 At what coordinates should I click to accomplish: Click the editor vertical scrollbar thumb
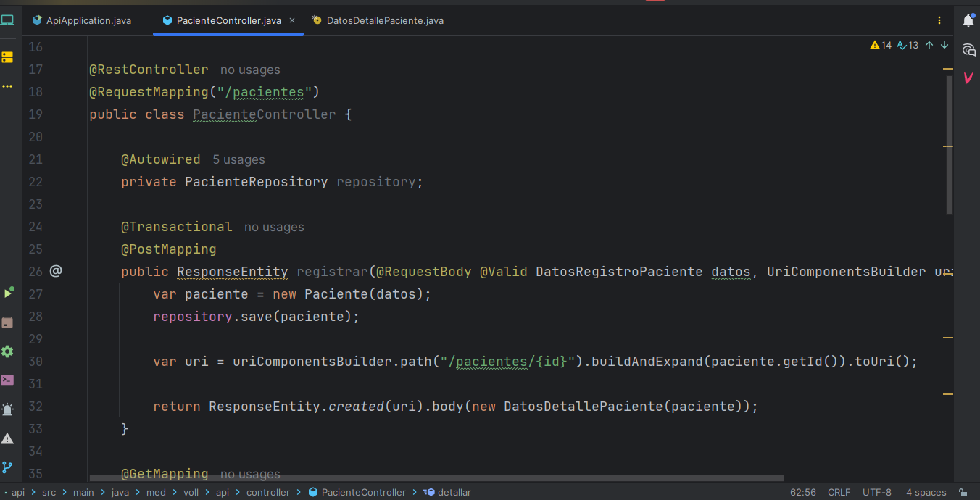pyautogui.click(x=950, y=145)
